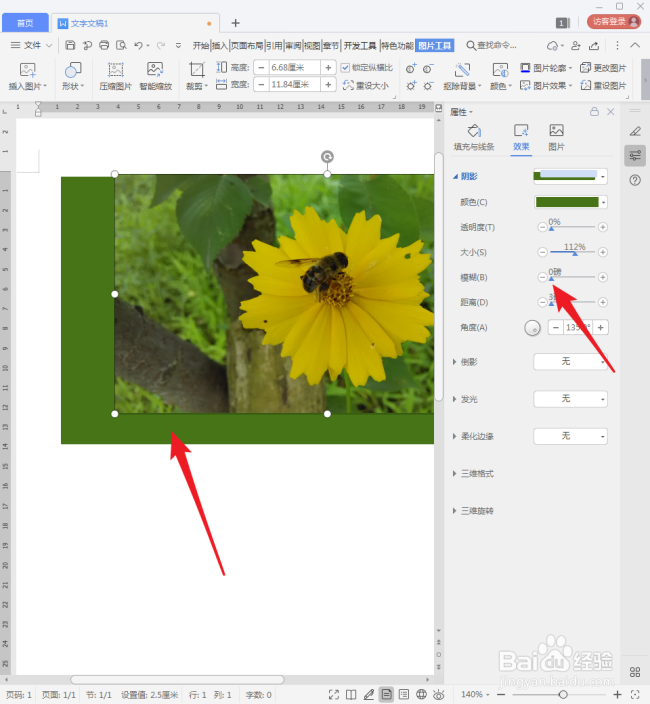The width and height of the screenshot is (650, 704).
Task: Switch to web layout globe icon
Action: pos(421,695)
